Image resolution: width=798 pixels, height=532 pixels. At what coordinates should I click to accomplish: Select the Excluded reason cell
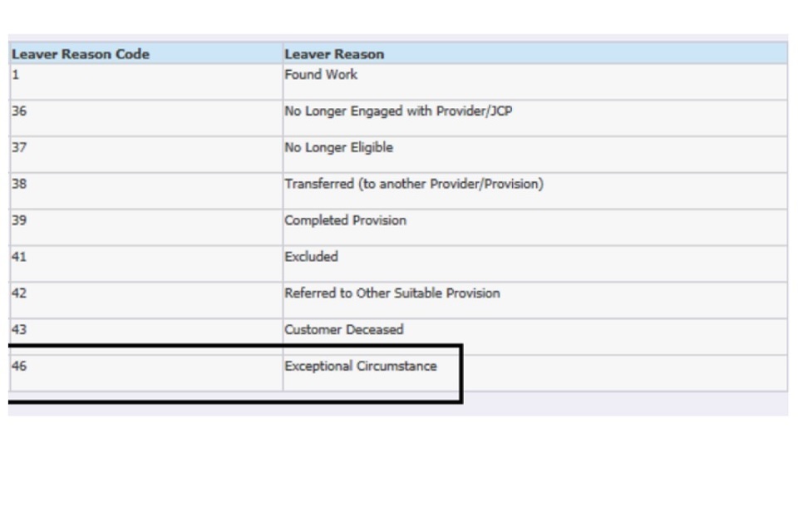point(311,258)
